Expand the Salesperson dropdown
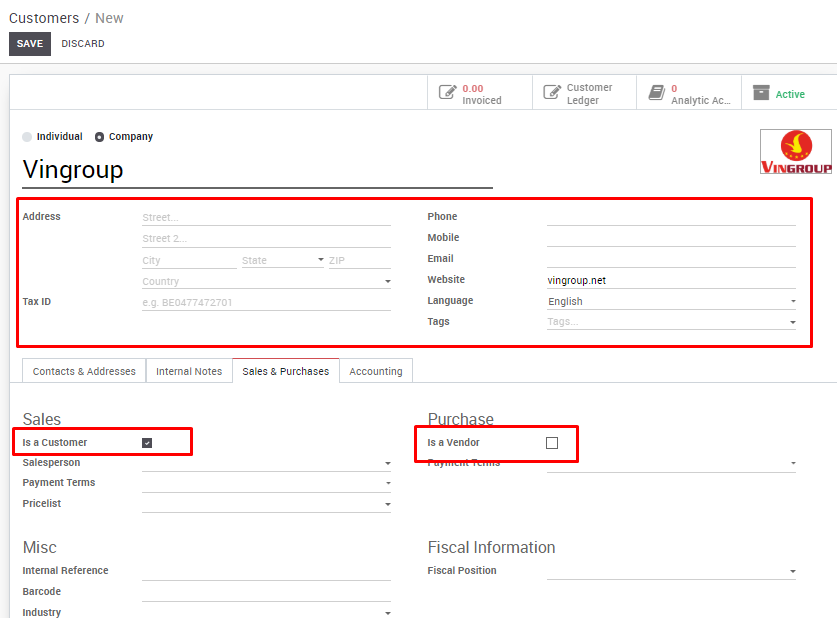 (x=266, y=463)
